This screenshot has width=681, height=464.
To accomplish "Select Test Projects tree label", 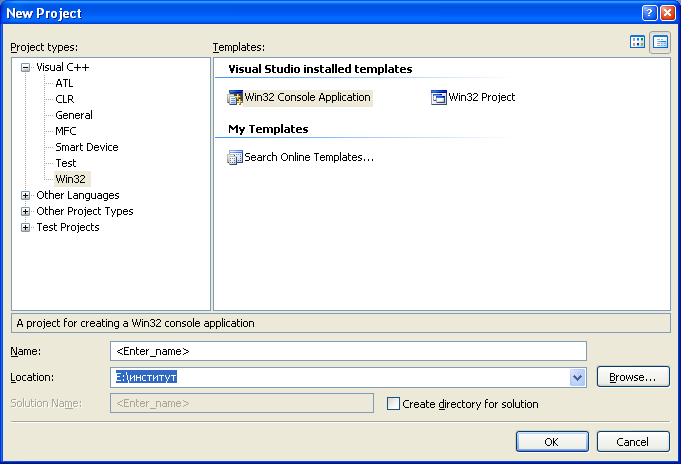I will (x=68, y=227).
